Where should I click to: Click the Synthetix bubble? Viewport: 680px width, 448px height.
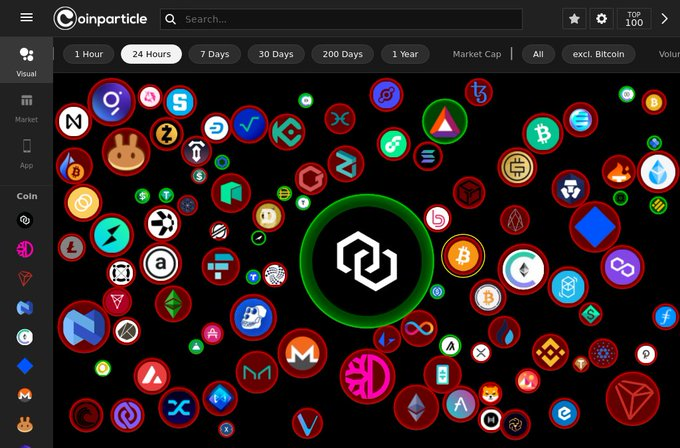point(179,408)
